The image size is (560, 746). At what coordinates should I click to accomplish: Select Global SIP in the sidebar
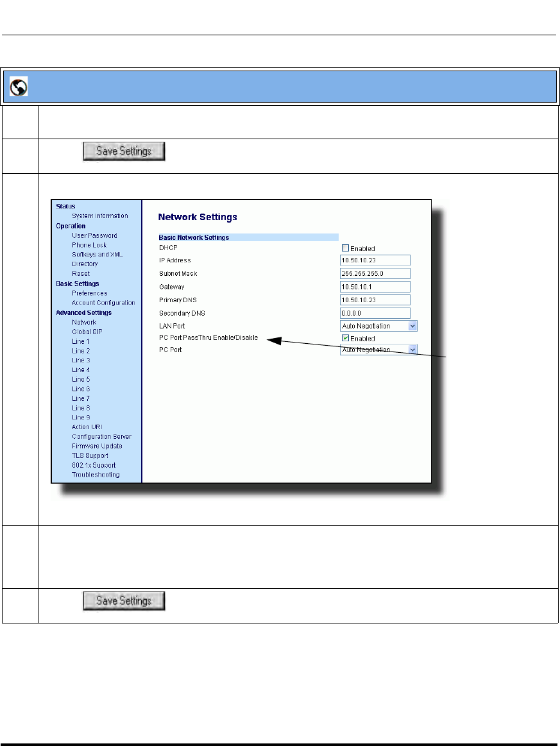87,332
